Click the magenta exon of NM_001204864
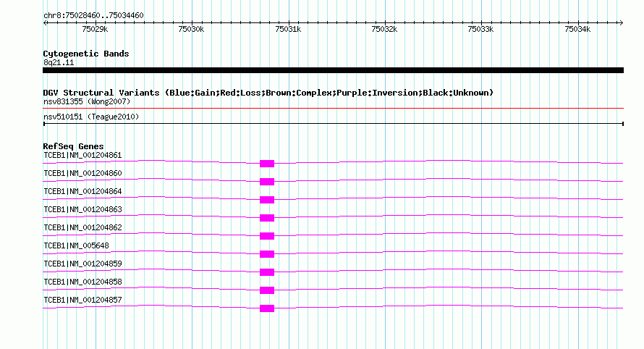The height and width of the screenshot is (349, 644). (267, 200)
